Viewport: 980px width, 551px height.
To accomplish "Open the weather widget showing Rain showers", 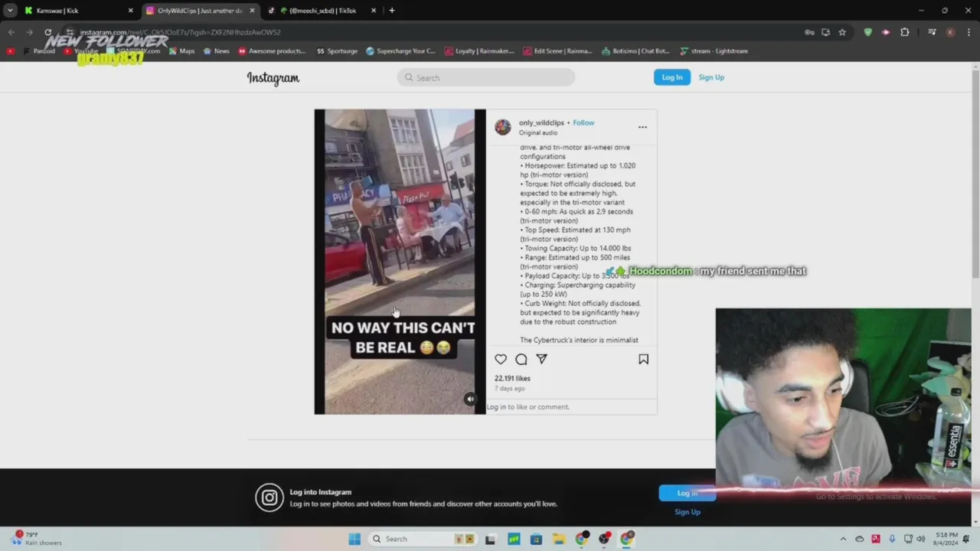I will pyautogui.click(x=36, y=539).
